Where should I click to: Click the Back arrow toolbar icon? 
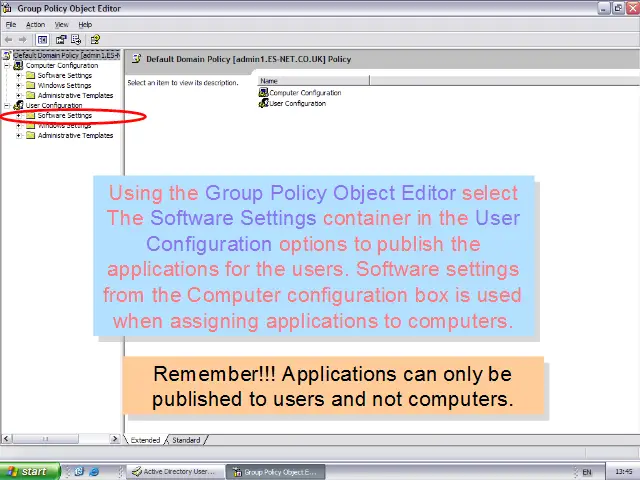click(9, 40)
